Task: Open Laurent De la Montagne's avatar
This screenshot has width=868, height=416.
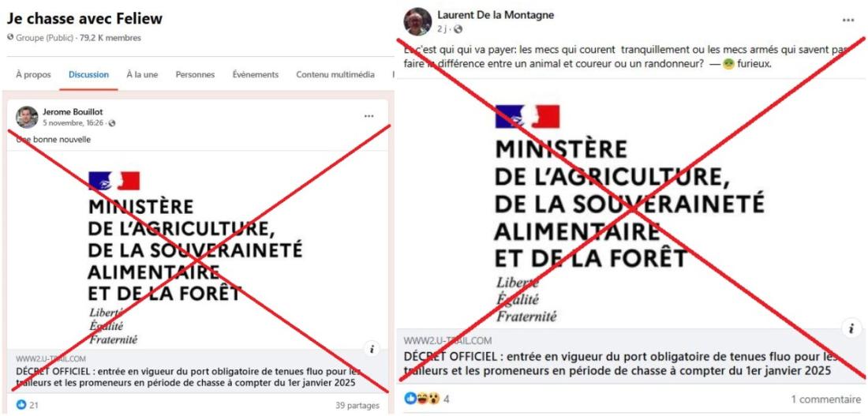Action: [x=417, y=21]
